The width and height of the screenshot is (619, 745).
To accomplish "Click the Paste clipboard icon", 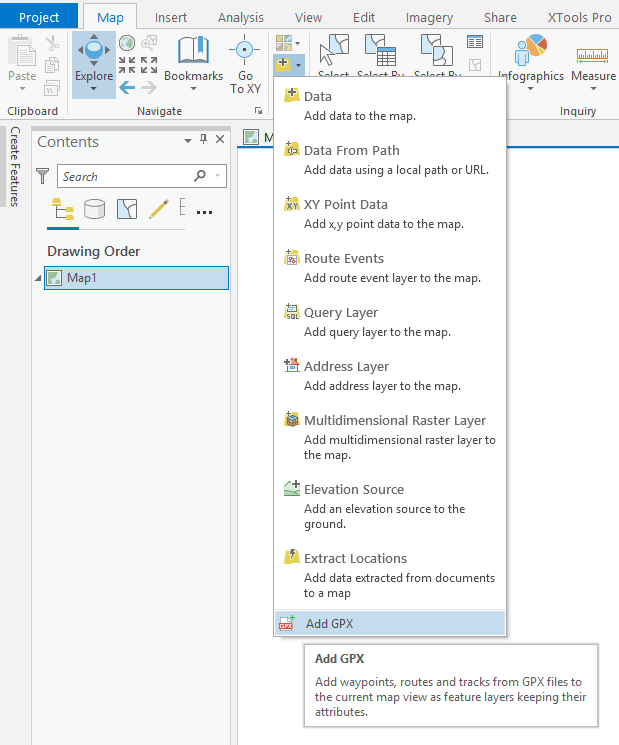I will pos(22,51).
